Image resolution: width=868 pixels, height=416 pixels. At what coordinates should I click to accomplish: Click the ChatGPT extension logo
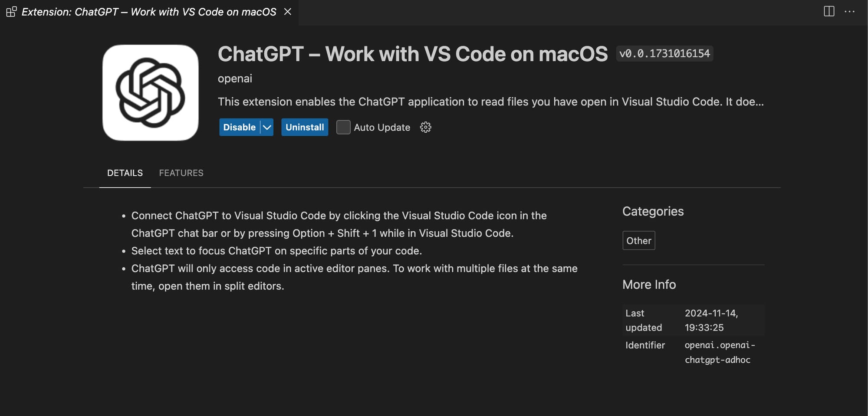tap(150, 93)
